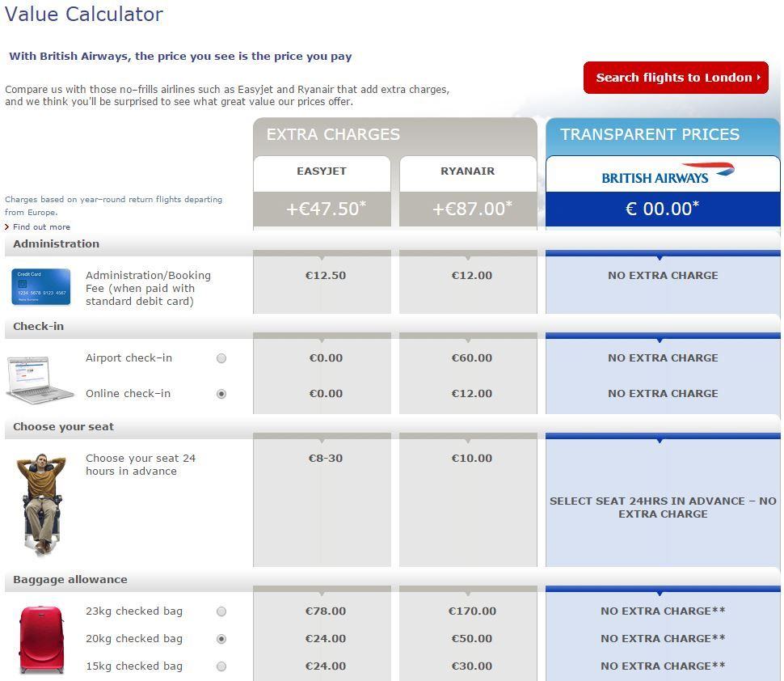
Task: Open the Find out more link
Action: (40, 227)
